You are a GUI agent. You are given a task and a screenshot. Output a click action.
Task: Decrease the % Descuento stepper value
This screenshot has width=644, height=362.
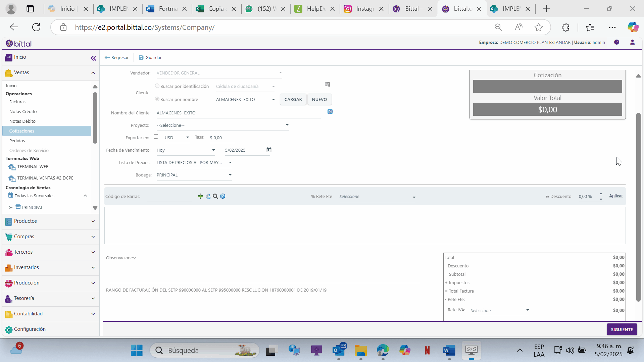pyautogui.click(x=601, y=199)
